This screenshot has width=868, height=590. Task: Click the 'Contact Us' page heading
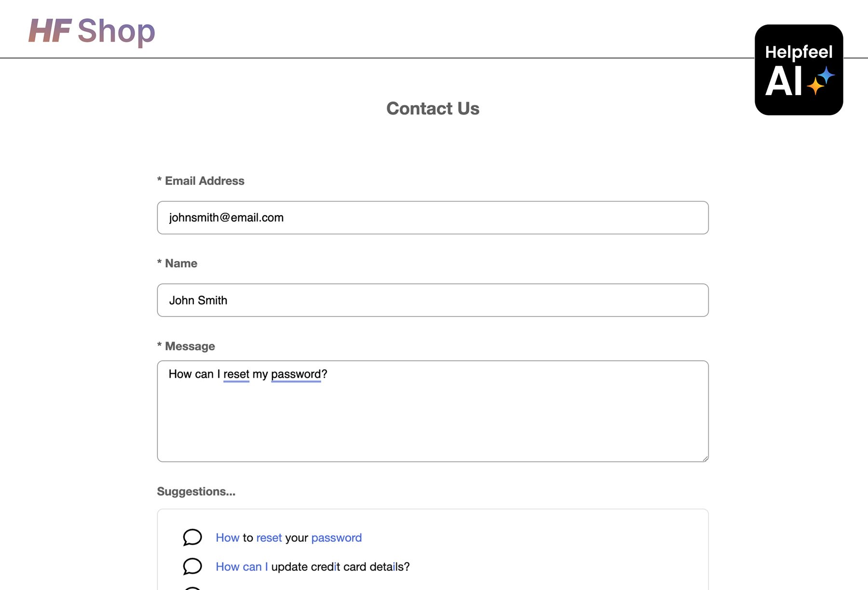point(433,109)
